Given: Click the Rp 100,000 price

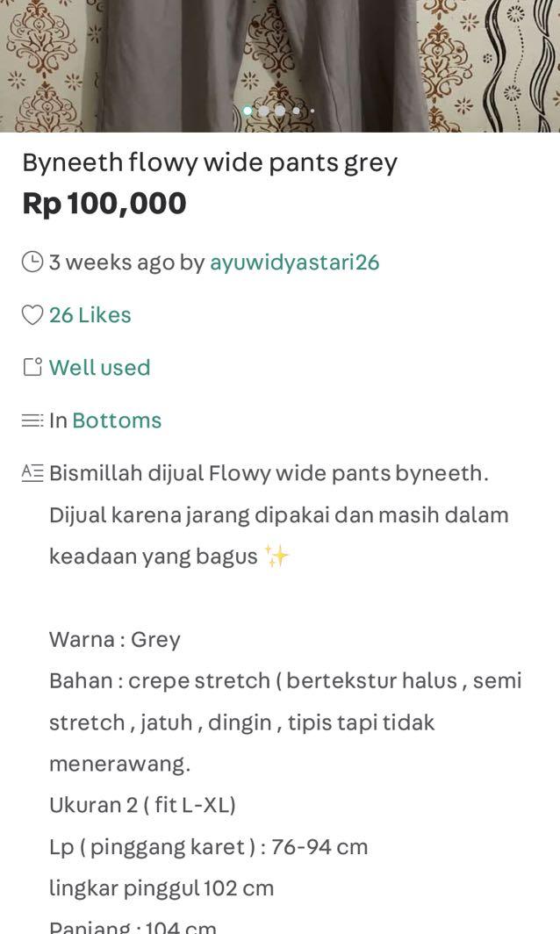Looking at the screenshot, I should [104, 204].
